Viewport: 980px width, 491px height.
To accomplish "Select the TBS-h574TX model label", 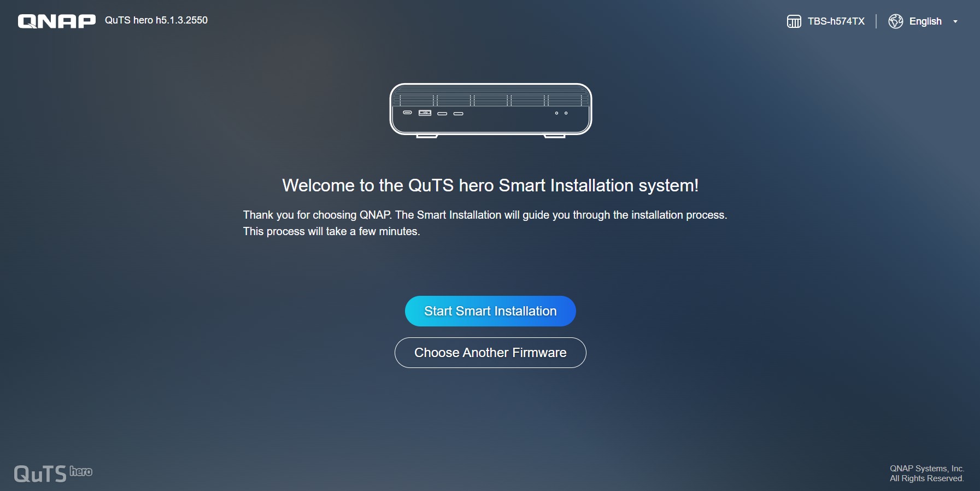I will [836, 21].
